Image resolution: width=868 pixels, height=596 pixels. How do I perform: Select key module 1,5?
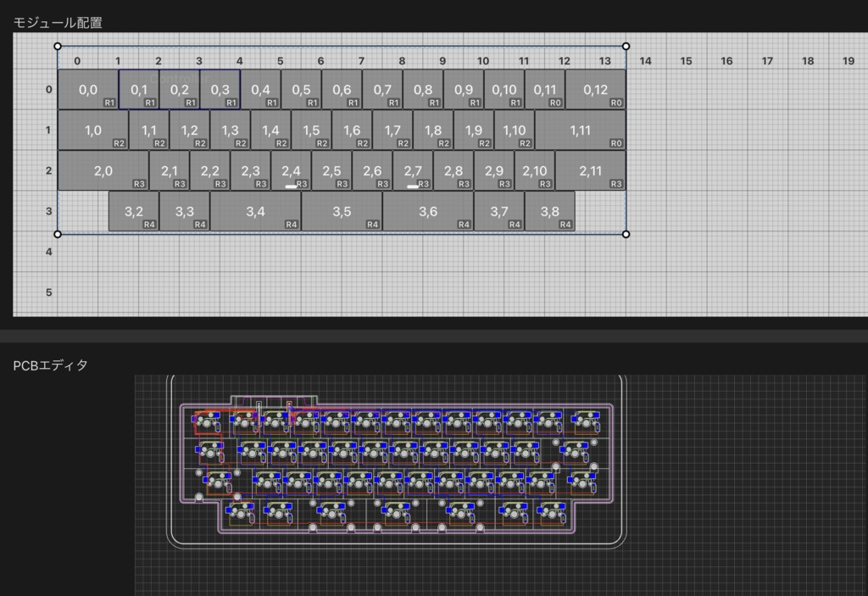tap(311, 131)
